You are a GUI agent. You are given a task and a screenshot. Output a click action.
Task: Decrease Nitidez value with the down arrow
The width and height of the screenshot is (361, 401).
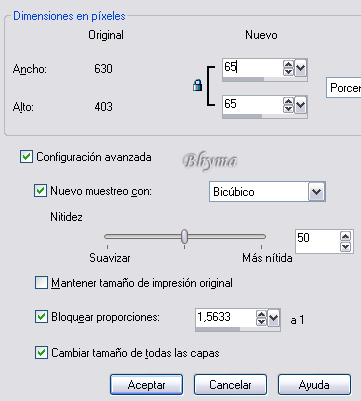point(346,247)
